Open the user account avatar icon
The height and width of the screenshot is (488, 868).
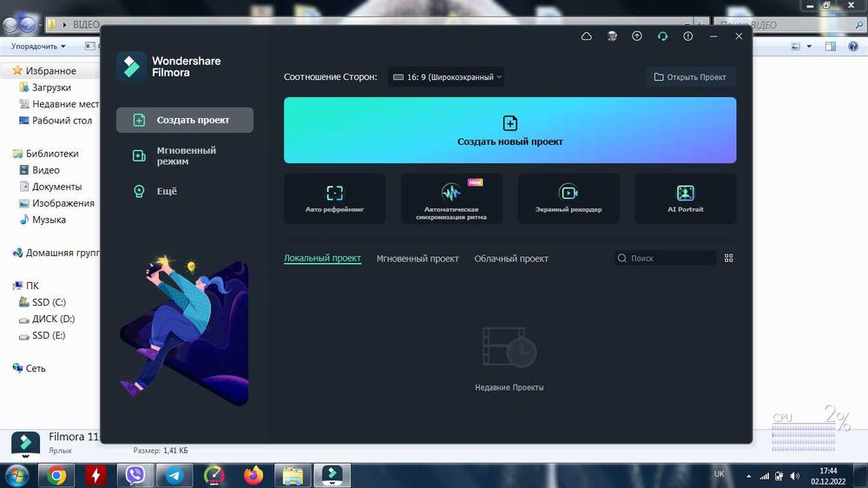[x=612, y=36]
